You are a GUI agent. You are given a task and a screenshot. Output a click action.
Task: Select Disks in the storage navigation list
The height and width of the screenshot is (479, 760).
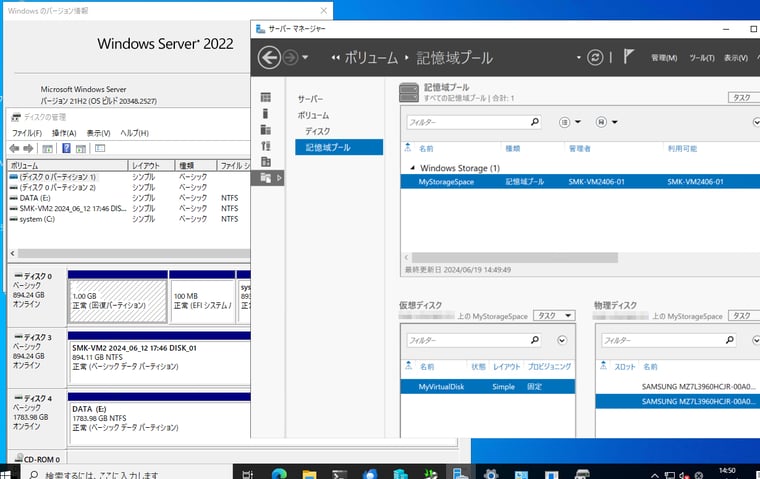pos(317,131)
